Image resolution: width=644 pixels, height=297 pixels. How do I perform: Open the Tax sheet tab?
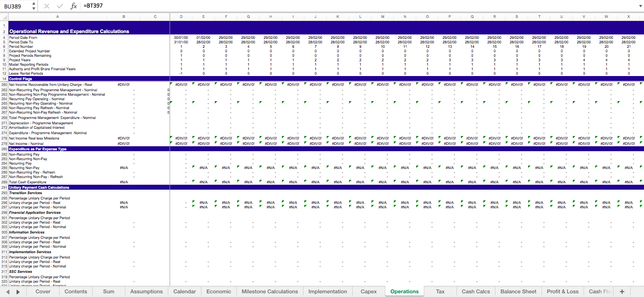(440, 291)
